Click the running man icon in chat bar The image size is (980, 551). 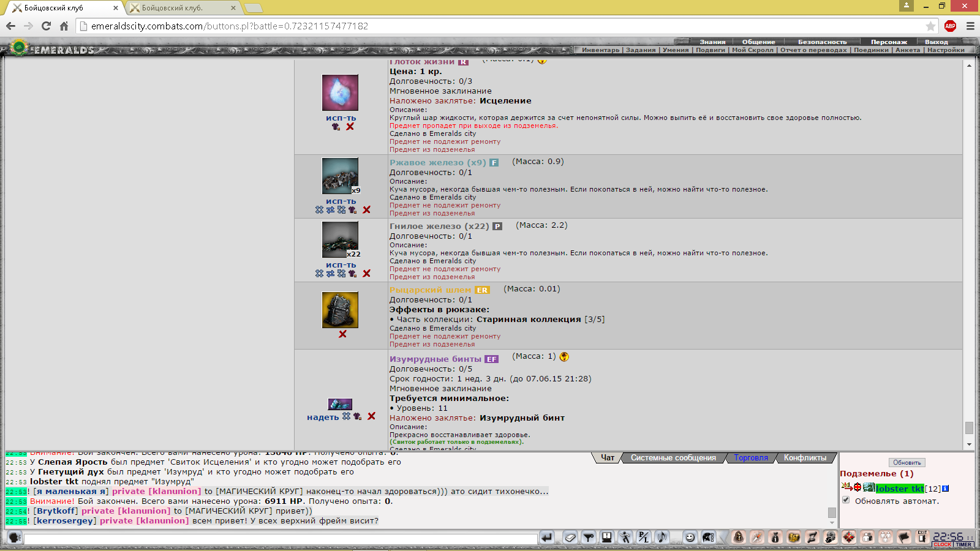[625, 538]
